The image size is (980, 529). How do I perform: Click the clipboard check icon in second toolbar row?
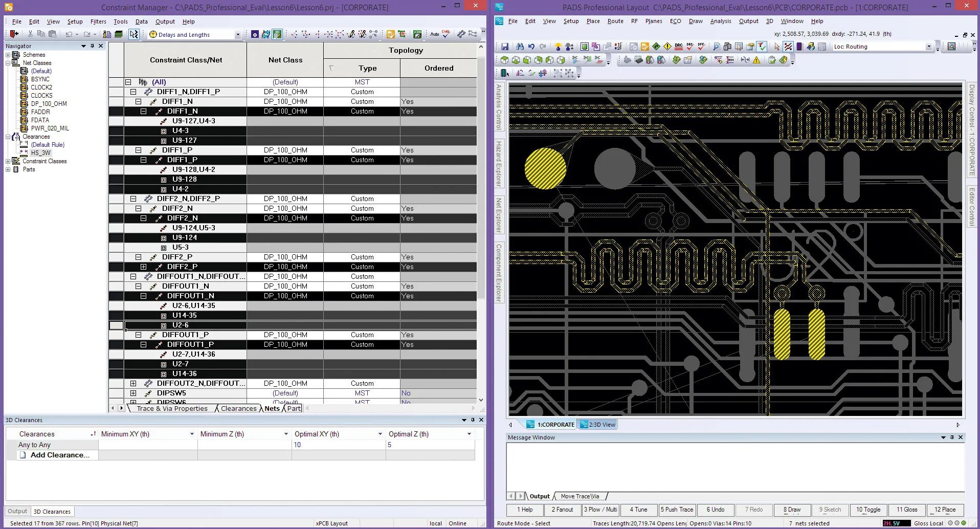coord(772,60)
